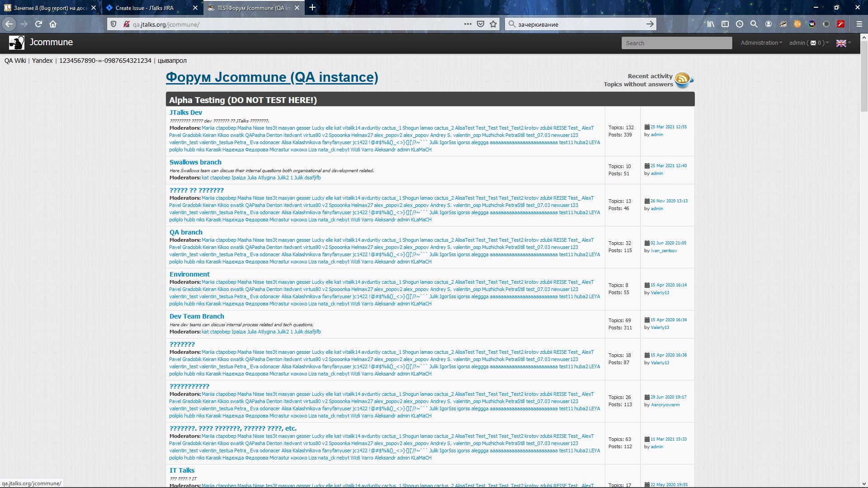The height and width of the screenshot is (488, 868).
Task: View Recent activity
Action: click(x=650, y=76)
